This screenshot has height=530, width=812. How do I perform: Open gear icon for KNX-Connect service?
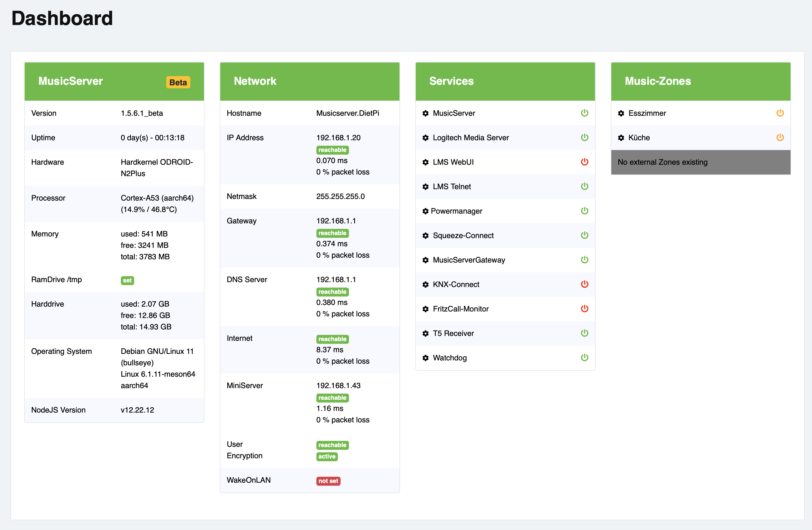(426, 285)
